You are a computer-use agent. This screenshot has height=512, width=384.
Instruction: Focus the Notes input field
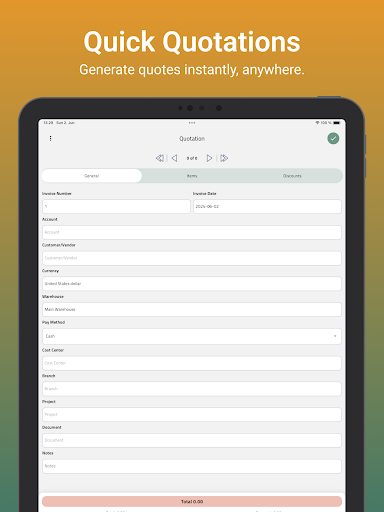pos(192,466)
